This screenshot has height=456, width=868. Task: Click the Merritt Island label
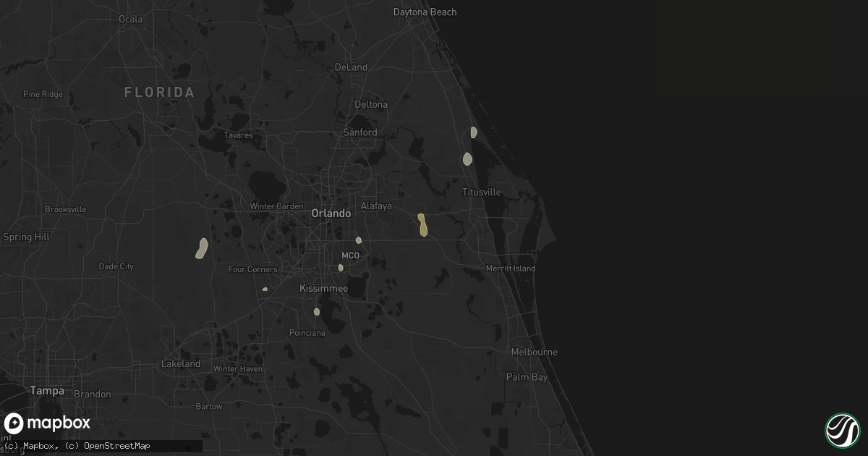pyautogui.click(x=511, y=269)
